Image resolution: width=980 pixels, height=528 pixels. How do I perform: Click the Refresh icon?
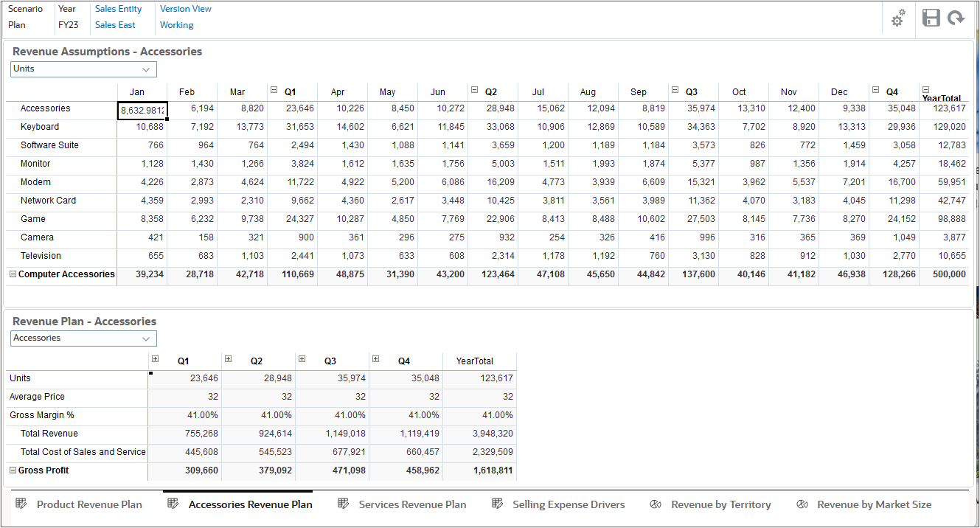point(957,18)
